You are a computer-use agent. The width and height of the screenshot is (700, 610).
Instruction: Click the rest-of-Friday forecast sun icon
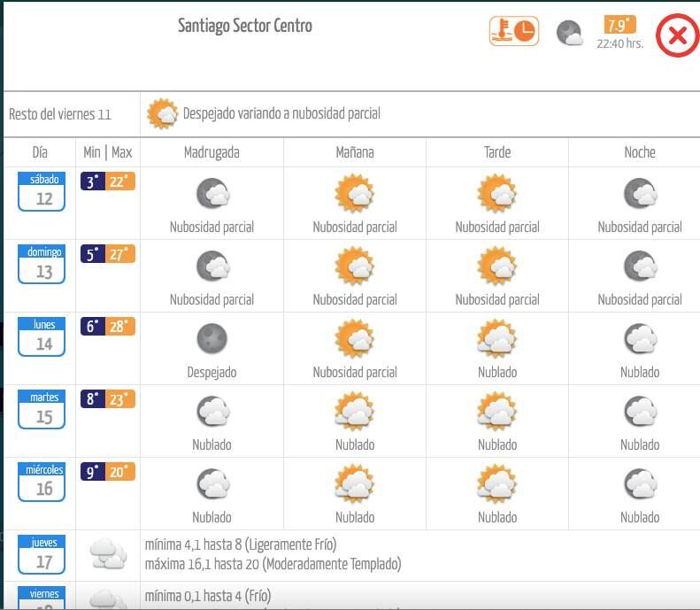click(x=163, y=114)
